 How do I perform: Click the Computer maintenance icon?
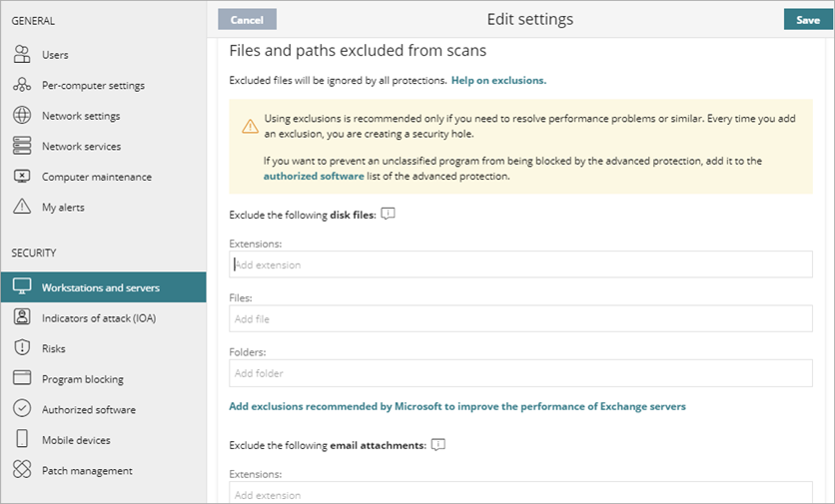coord(22,177)
